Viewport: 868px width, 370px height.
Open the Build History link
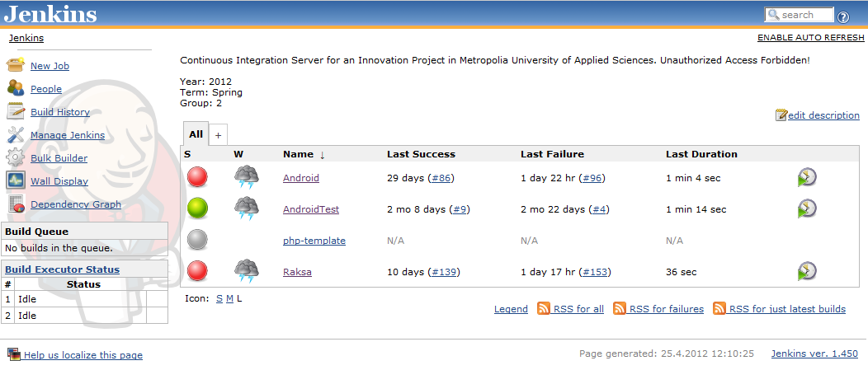tap(59, 112)
